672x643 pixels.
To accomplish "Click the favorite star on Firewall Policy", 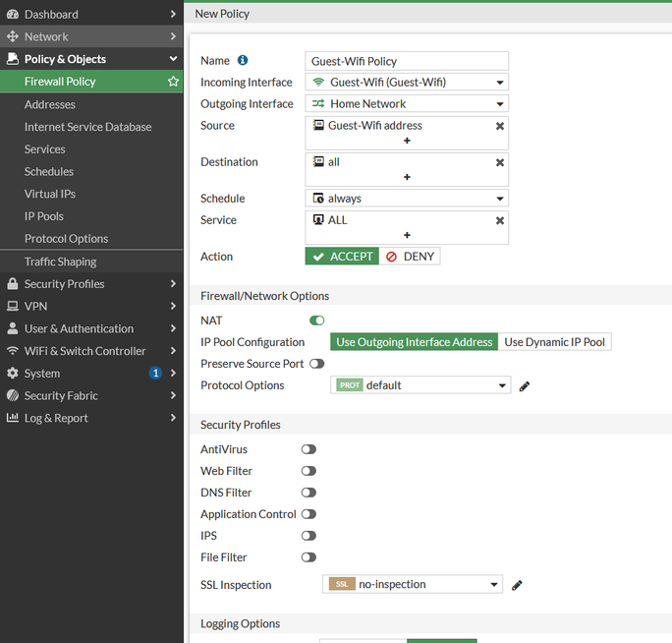I will pyautogui.click(x=173, y=82).
